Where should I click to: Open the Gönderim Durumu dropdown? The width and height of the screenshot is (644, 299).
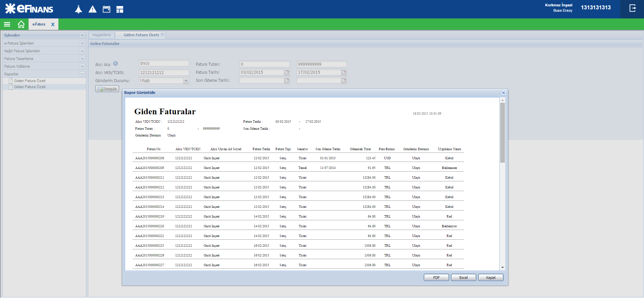(x=186, y=80)
